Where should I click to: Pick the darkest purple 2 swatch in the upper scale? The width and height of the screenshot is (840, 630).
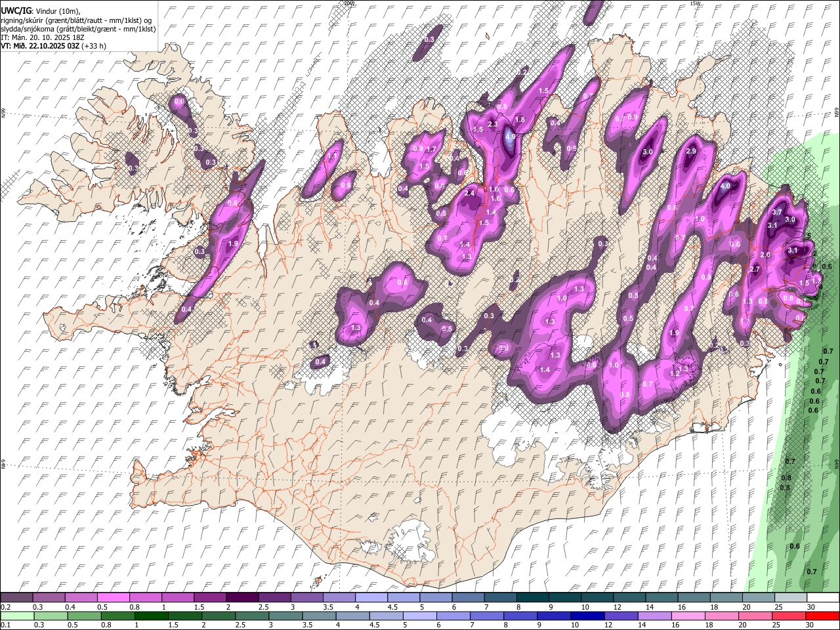242,597
